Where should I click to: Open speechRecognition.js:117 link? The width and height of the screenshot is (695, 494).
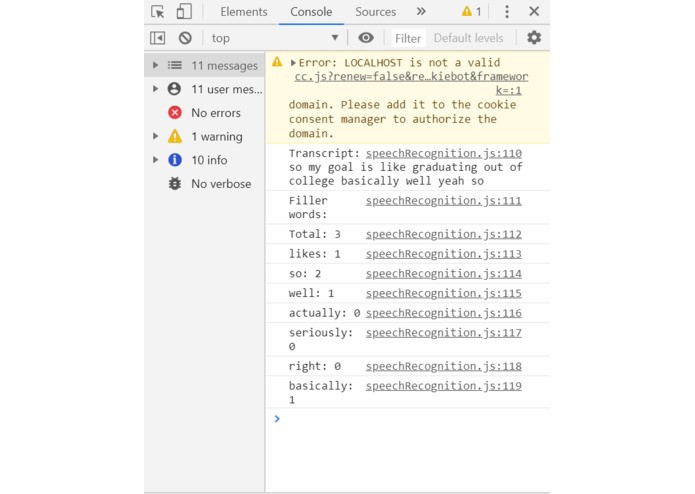[x=444, y=333]
